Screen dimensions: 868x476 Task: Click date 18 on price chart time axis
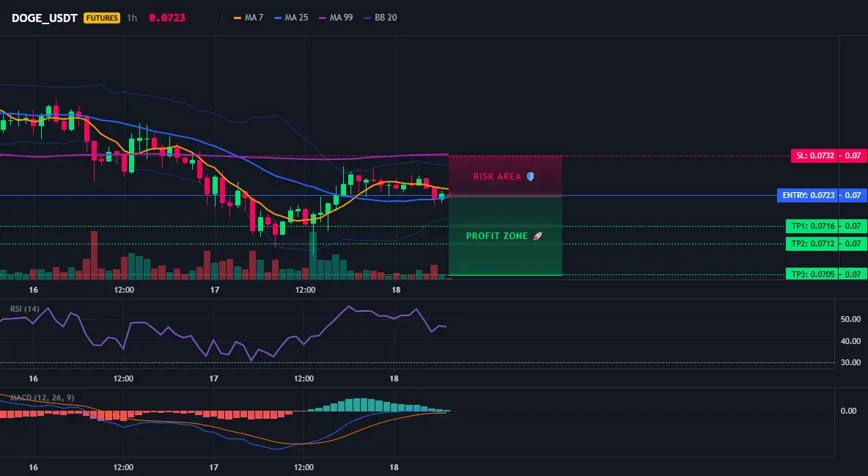tap(396, 290)
